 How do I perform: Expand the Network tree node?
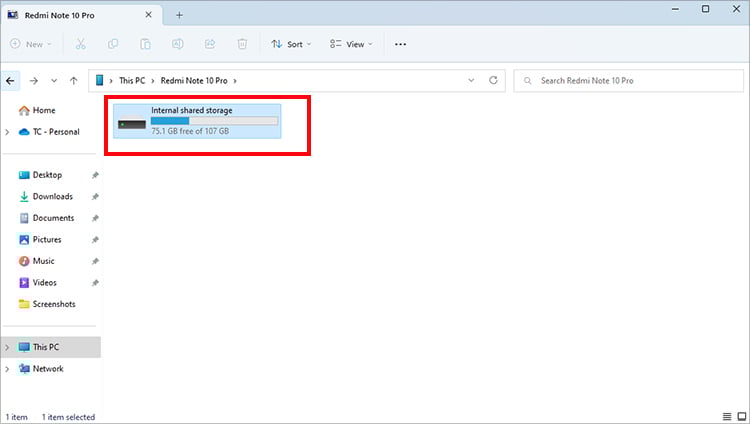coord(8,369)
